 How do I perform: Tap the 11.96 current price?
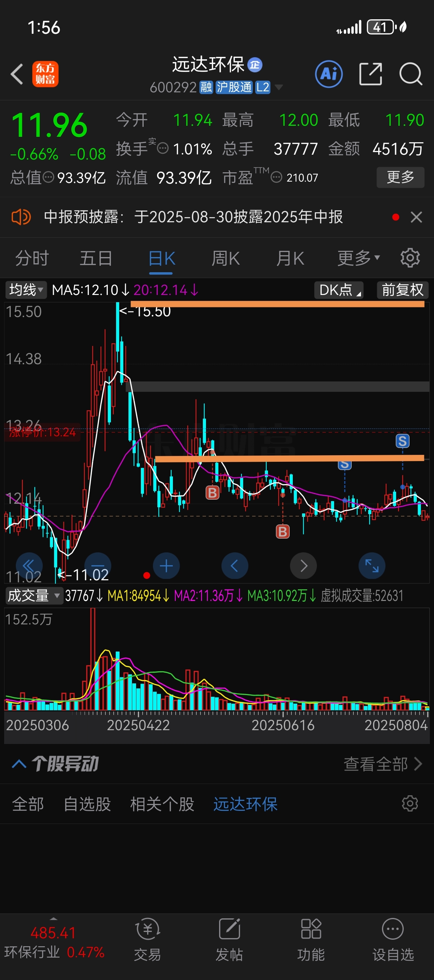point(50,125)
